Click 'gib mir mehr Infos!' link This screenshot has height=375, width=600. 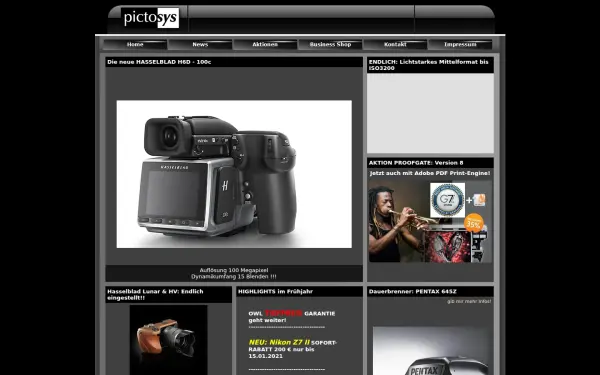click(469, 302)
